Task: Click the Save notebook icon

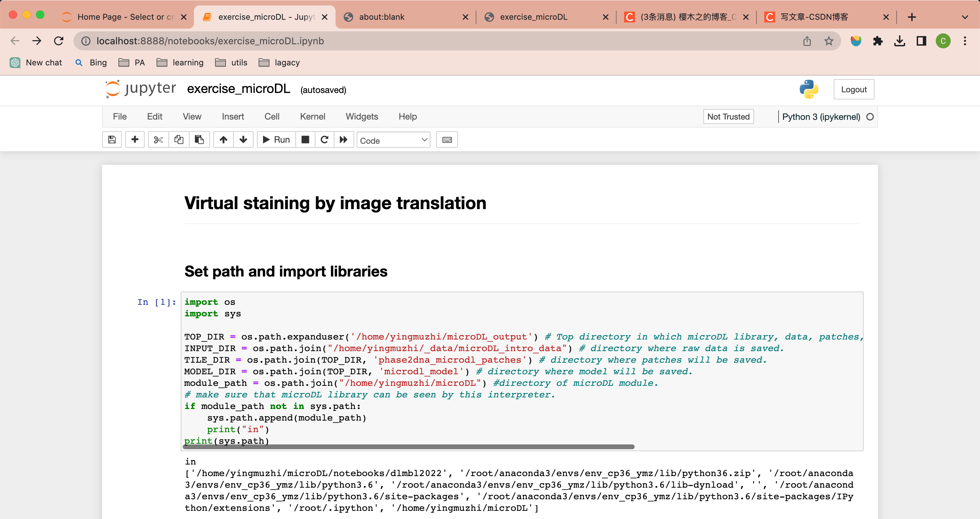Action: click(x=112, y=140)
